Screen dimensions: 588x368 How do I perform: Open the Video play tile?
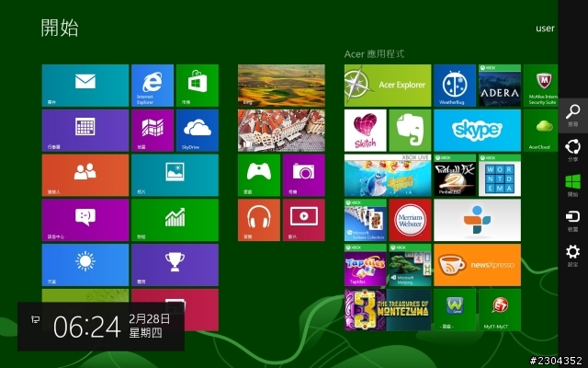tap(304, 220)
